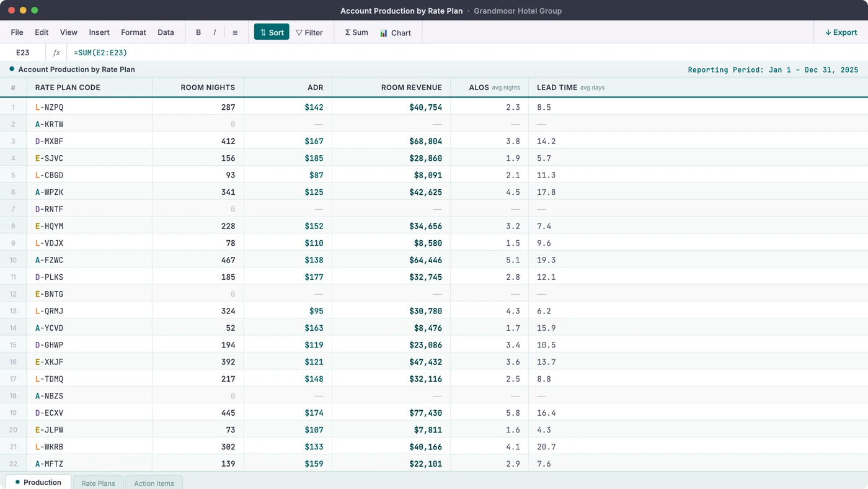Click the ROOM REVENUE column header
This screenshot has width=868, height=489.
pos(411,87)
